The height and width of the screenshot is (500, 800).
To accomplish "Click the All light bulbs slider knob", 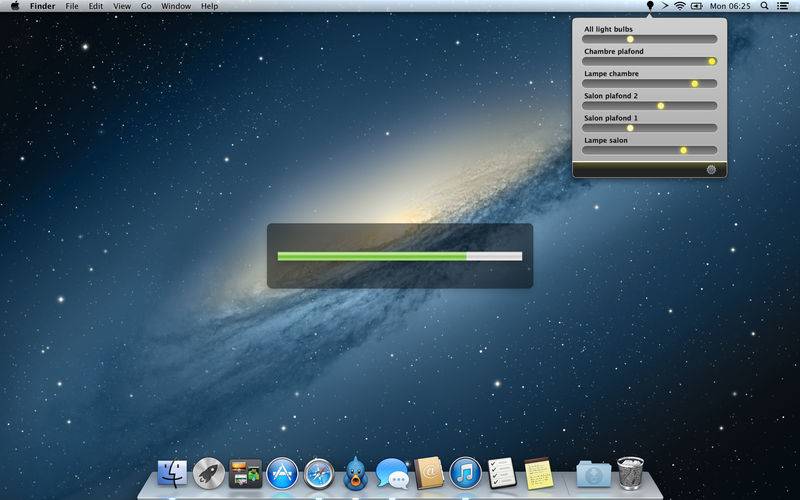I will click(630, 39).
